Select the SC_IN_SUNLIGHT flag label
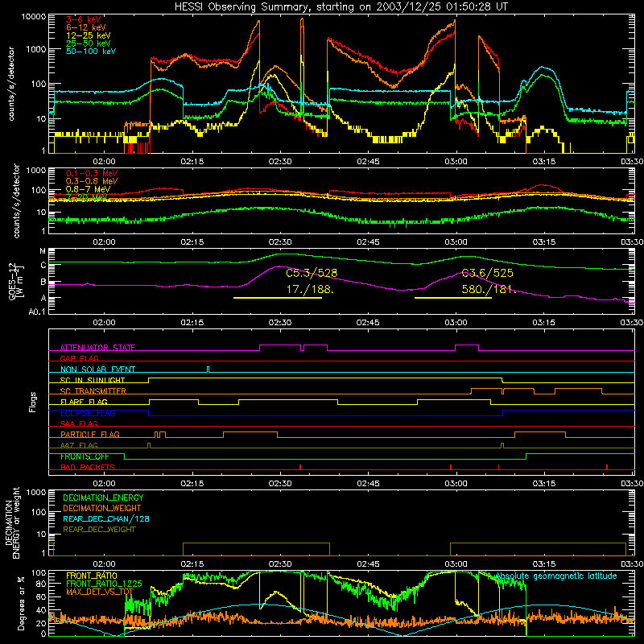 tap(93, 380)
